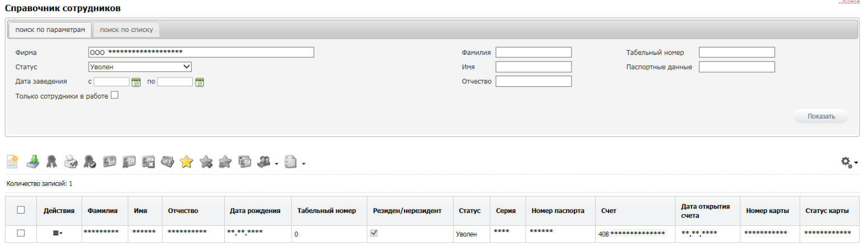Check the select-all checkbox in table header

pos(21,210)
